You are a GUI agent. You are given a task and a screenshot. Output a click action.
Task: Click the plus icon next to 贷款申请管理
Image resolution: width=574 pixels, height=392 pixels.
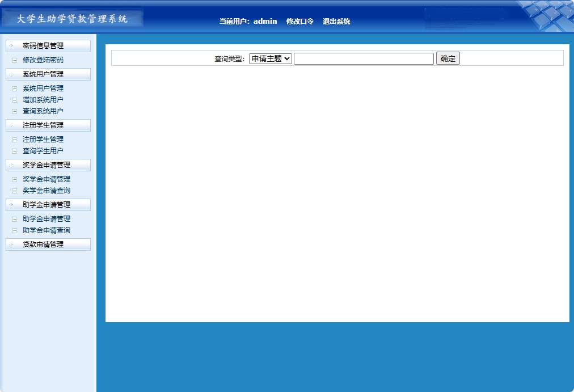click(x=11, y=244)
